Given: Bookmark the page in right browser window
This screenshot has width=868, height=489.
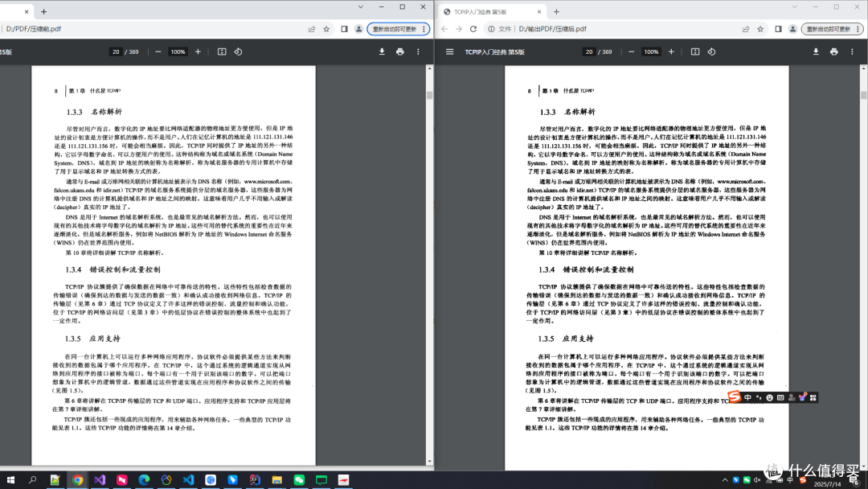Looking at the screenshot, I should click(x=760, y=29).
